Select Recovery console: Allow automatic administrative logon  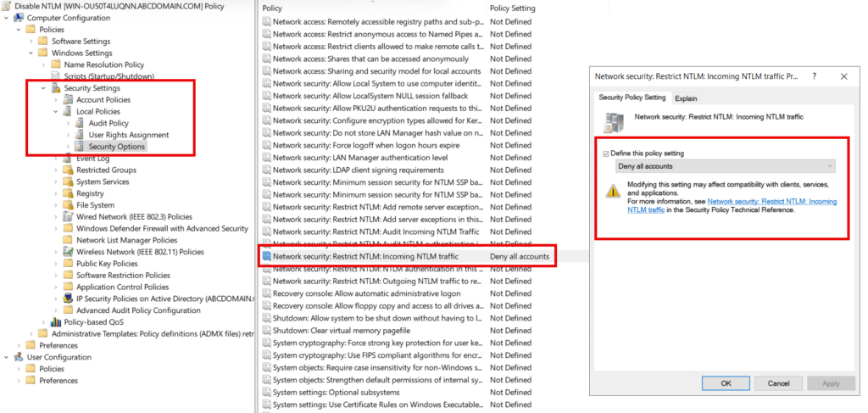tap(366, 293)
